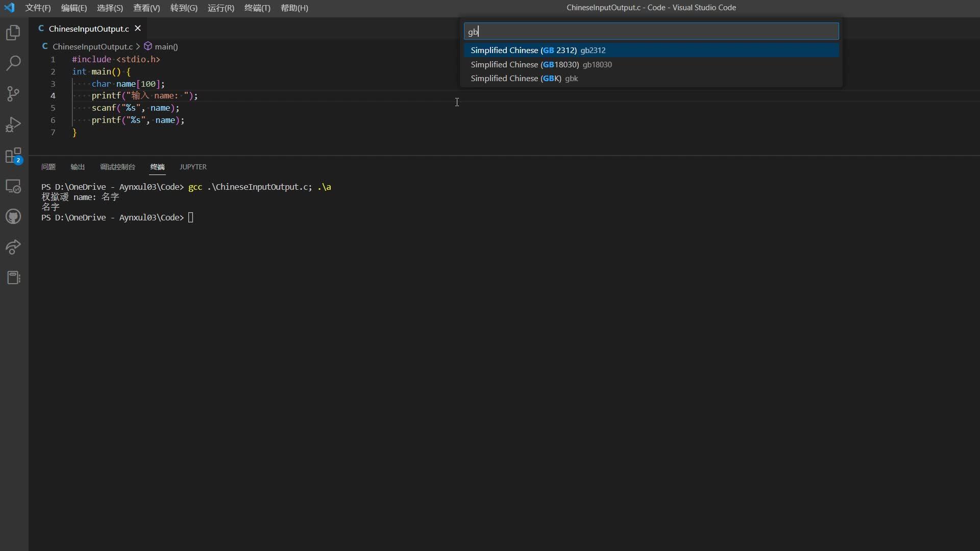Switch to the JUPYTER panel tab

point(193,167)
